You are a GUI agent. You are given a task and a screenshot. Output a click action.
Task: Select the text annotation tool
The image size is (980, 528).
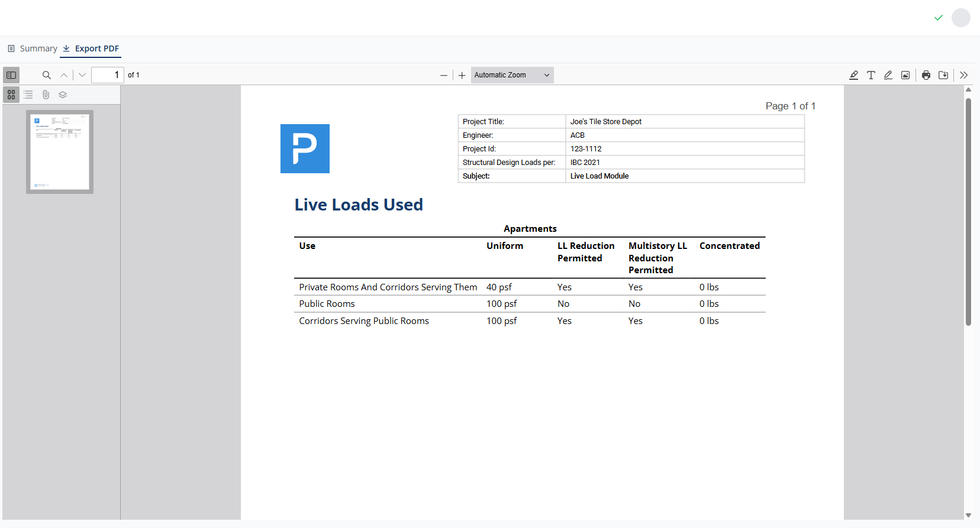[x=871, y=75]
